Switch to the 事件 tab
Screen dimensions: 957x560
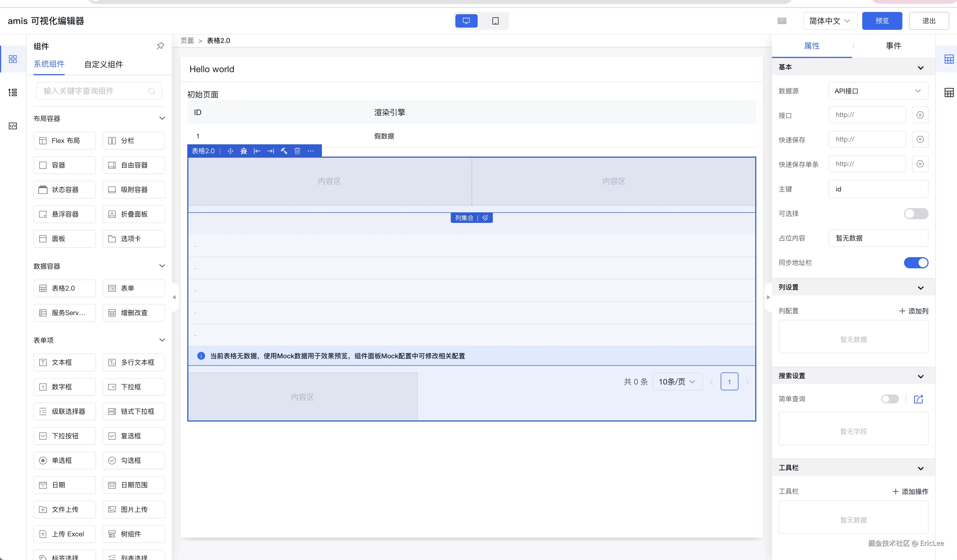click(893, 46)
